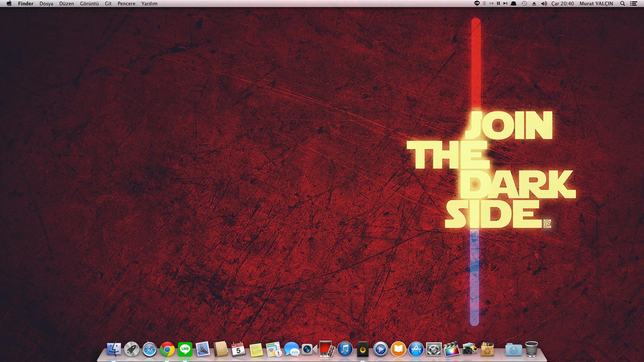The height and width of the screenshot is (362, 644).
Task: Open the yellow Notes icon in the Dock
Action: tap(256, 350)
